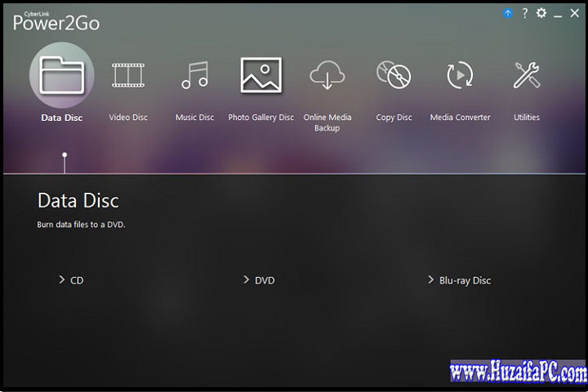Click the CyberLink Power2Go logo

tap(56, 20)
